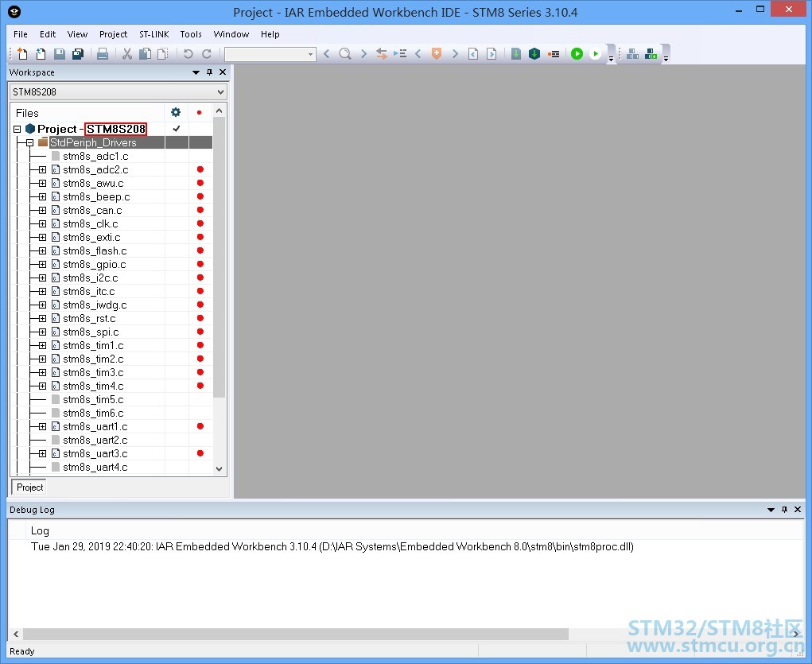Image resolution: width=812 pixels, height=664 pixels.
Task: Toggle breakpoint using the toolbar icon
Action: (x=554, y=53)
